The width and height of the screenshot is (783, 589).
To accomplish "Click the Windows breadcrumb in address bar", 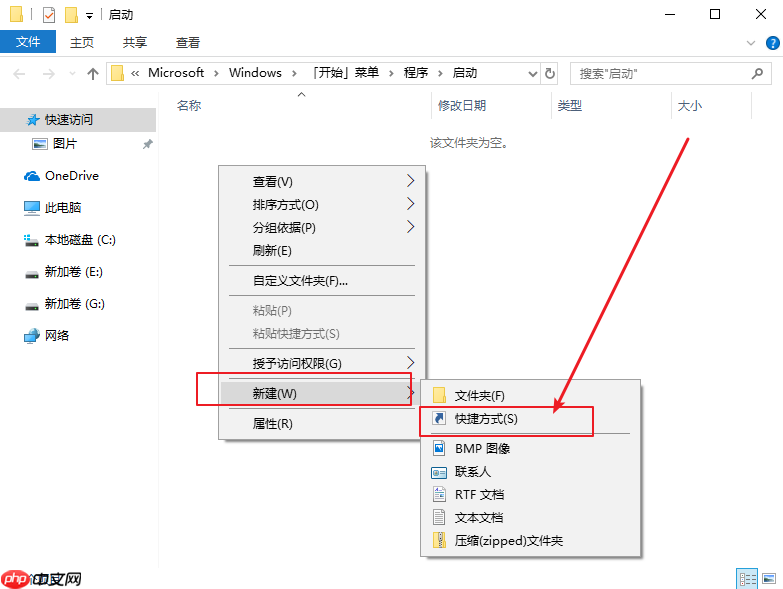I will 255,73.
